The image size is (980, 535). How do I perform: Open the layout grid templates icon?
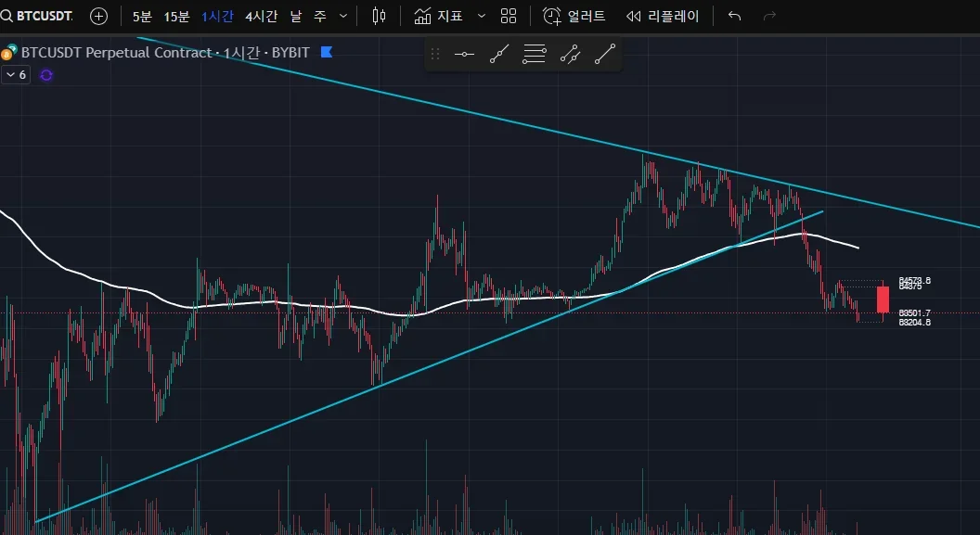point(509,17)
